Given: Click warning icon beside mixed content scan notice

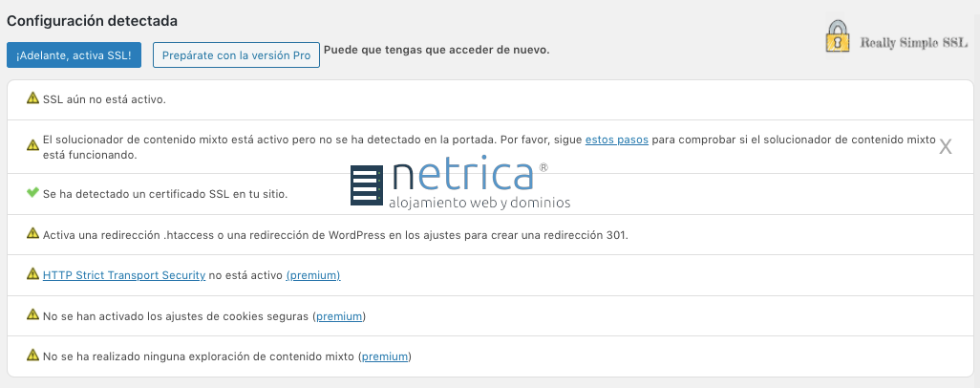Looking at the screenshot, I should pos(32,356).
